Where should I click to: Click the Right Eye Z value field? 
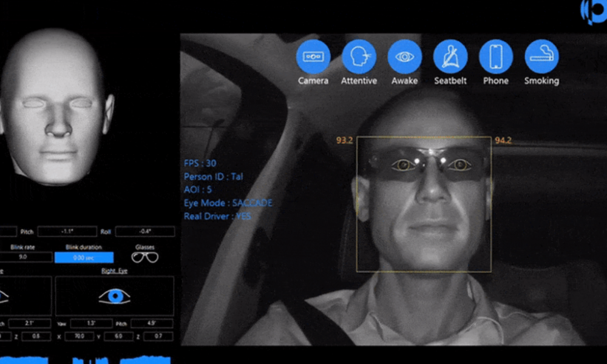[x=158, y=337]
